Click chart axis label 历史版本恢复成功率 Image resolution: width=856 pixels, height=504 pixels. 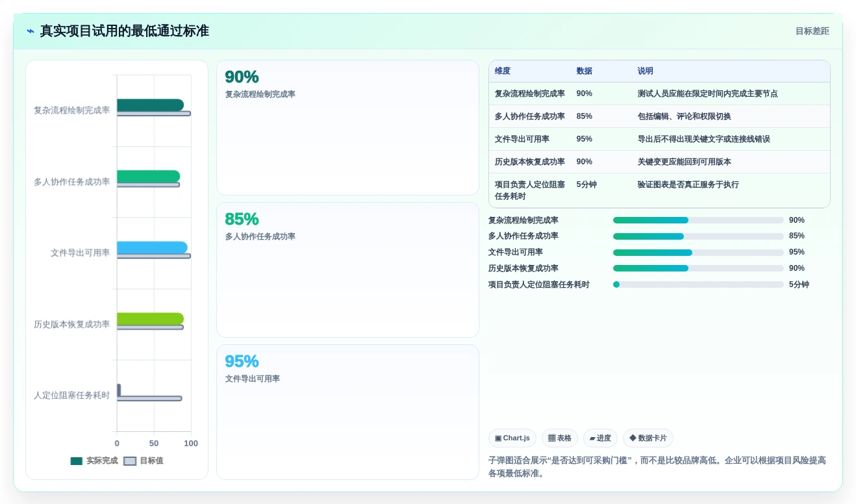71,324
